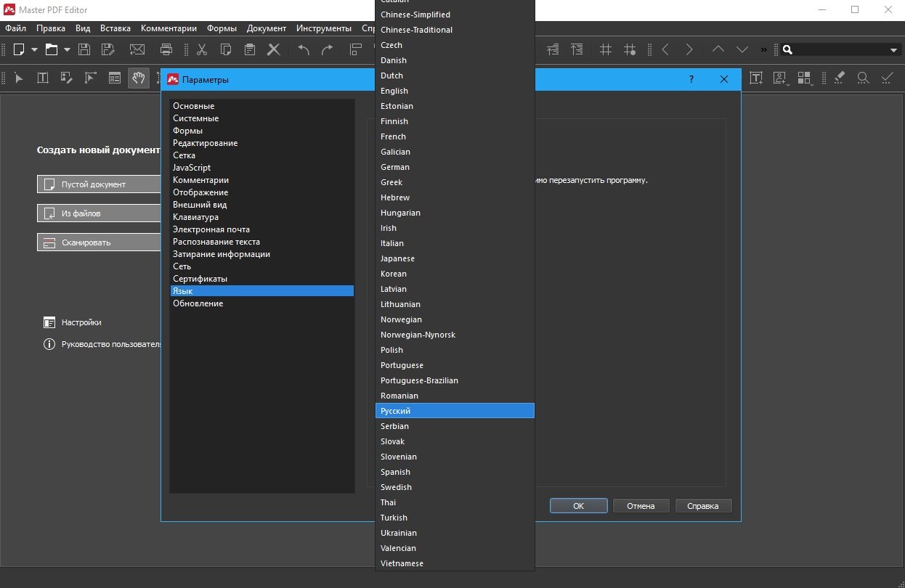The image size is (905, 588).
Task: Select Обновление in settings category list
Action: pos(198,303)
